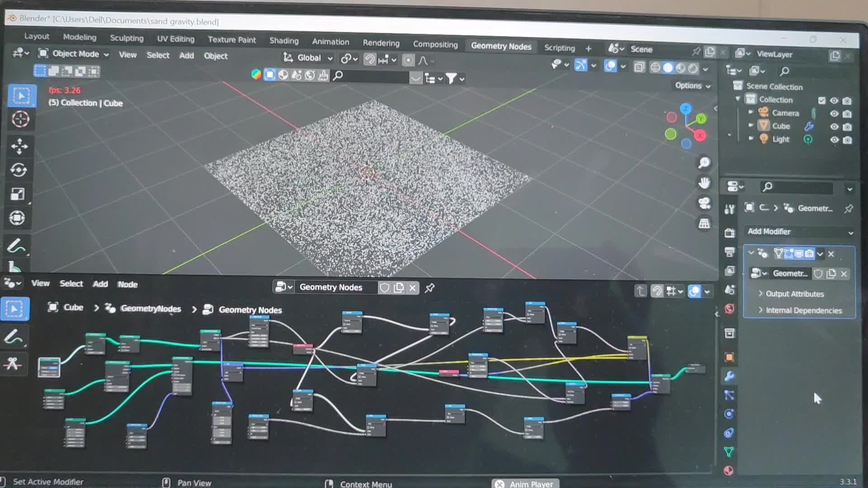This screenshot has width=868, height=488.
Task: Click the Annotate tool in viewport
Action: [16, 246]
